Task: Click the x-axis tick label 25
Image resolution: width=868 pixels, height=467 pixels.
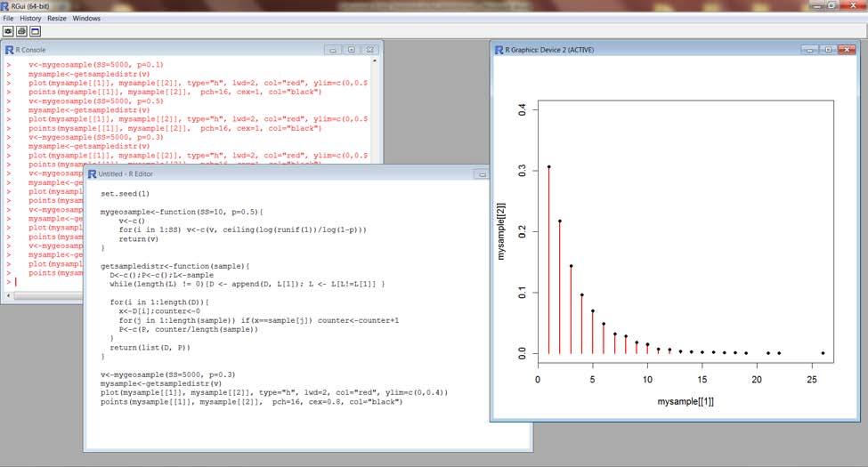Action: click(x=812, y=380)
